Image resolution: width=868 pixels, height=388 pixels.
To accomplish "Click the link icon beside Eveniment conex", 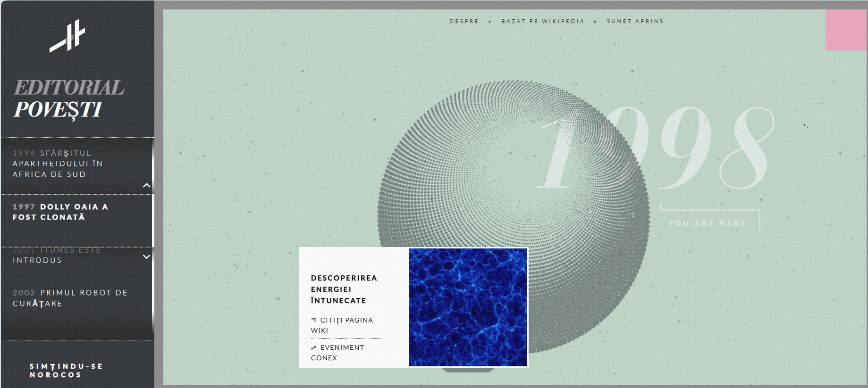I will tap(313, 348).
